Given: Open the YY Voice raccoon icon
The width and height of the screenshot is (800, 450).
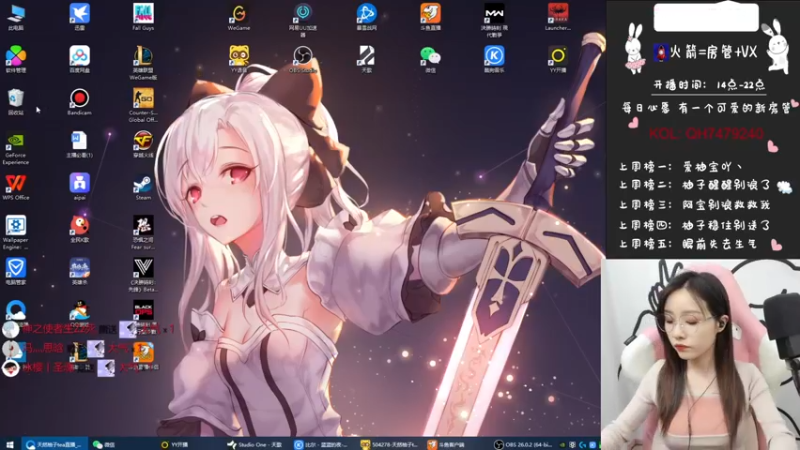Looking at the screenshot, I should click(239, 59).
